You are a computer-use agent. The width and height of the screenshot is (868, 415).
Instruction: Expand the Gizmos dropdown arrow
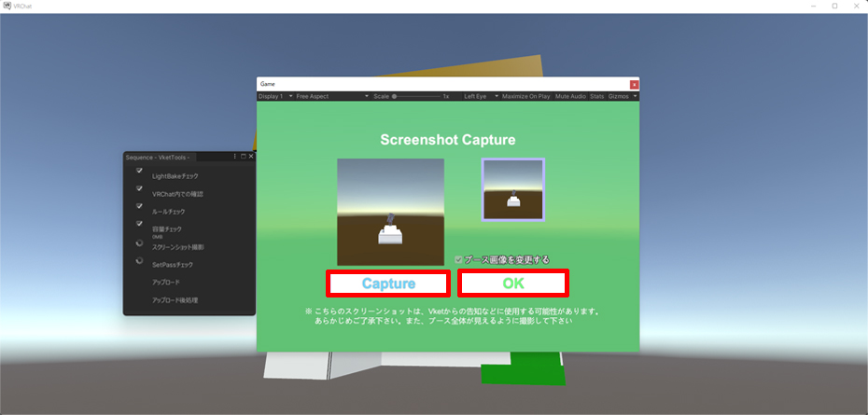(636, 96)
